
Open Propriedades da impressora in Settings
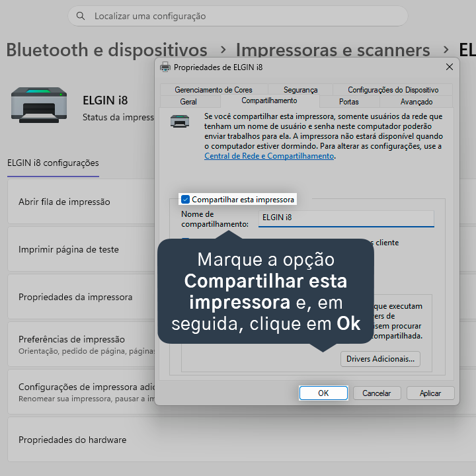[81, 297]
